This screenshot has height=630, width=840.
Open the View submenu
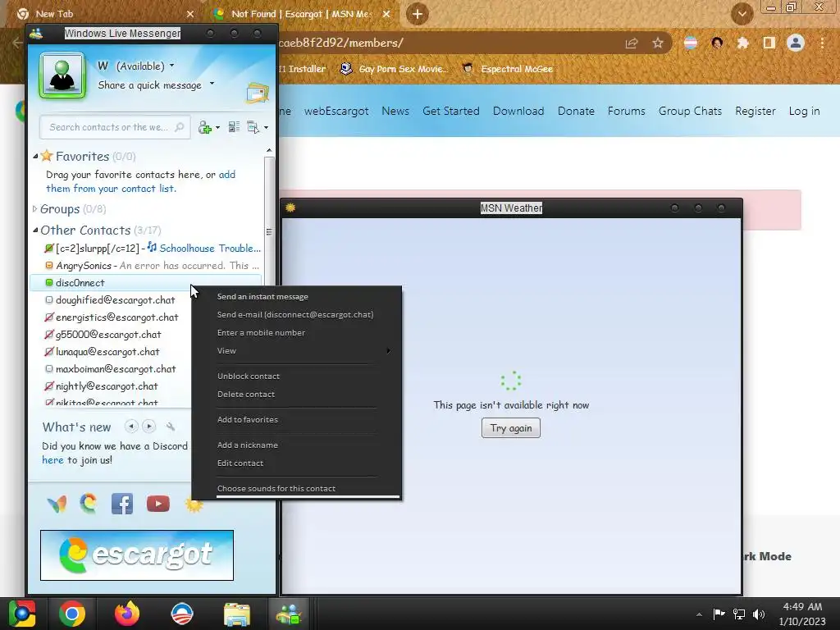point(296,350)
